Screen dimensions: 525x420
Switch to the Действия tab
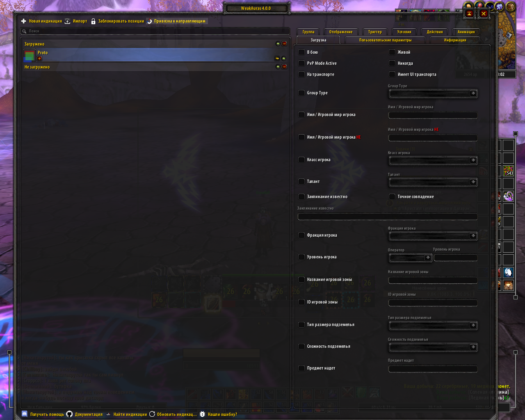(435, 32)
